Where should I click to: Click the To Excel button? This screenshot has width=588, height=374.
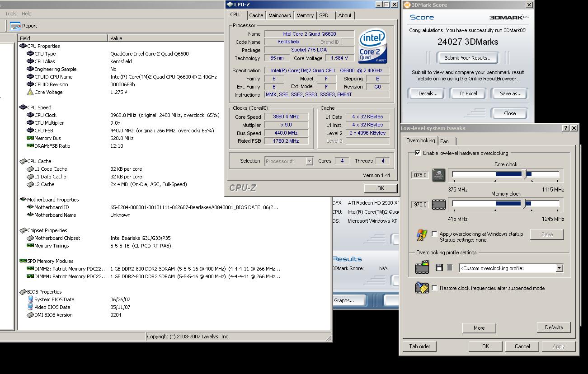(x=468, y=93)
